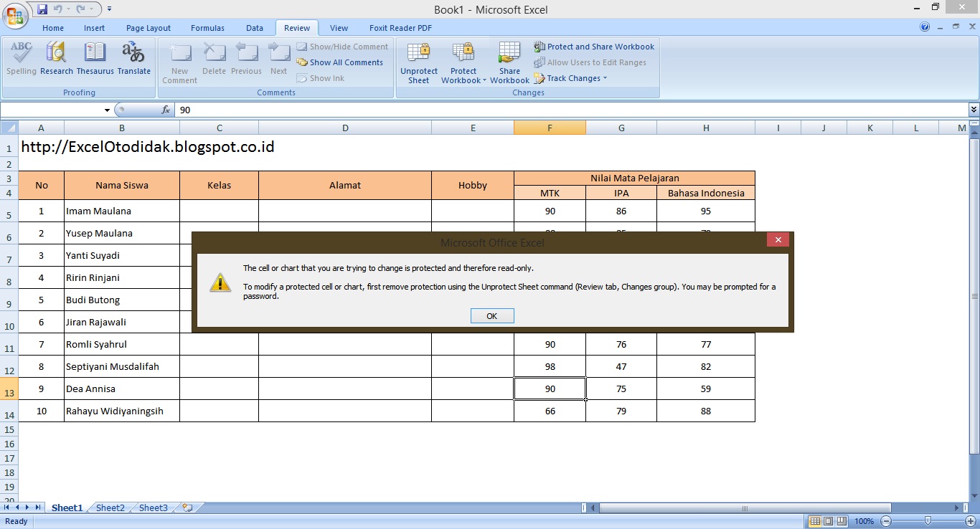Open the View tab

[339, 28]
